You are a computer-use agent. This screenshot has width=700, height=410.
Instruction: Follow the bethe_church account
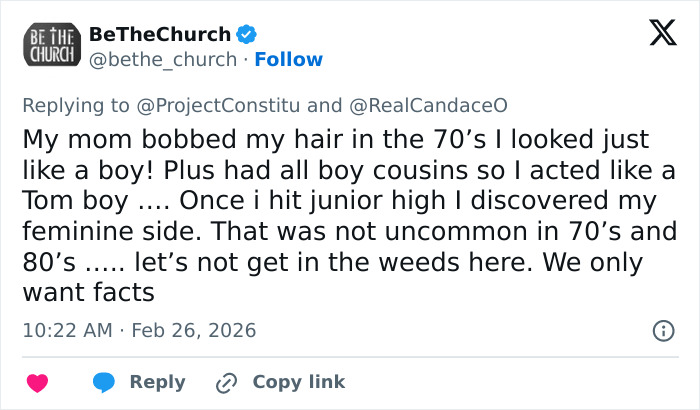(x=288, y=60)
